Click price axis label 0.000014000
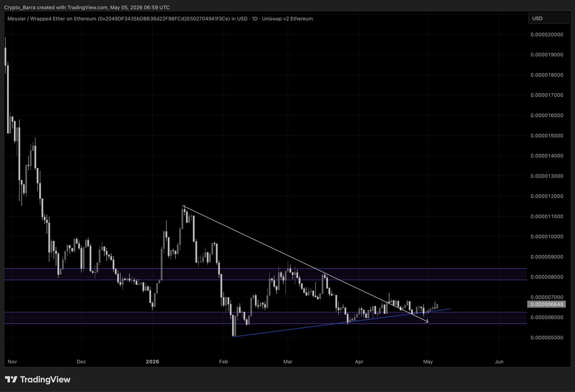The width and height of the screenshot is (575, 392). click(x=548, y=156)
